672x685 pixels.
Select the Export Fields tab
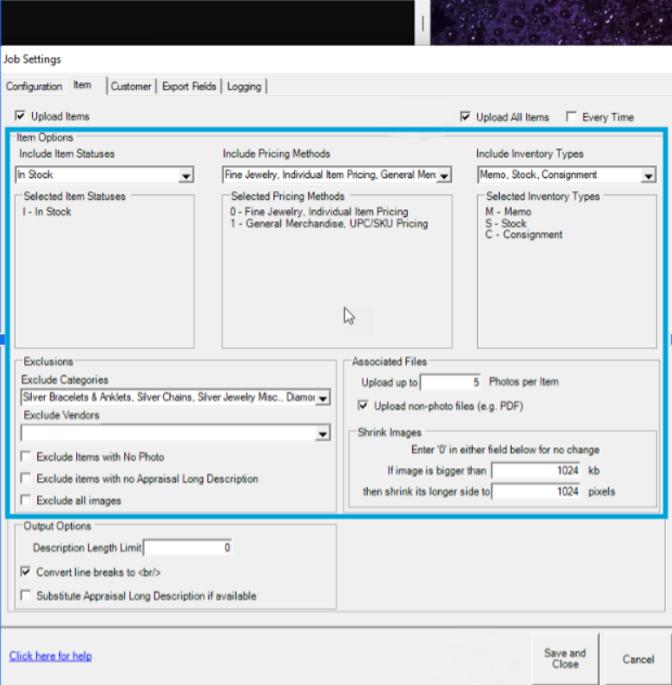tap(189, 87)
